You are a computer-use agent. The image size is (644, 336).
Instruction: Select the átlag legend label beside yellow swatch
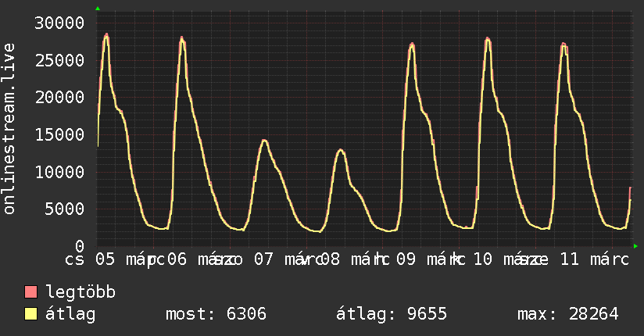tap(70, 314)
